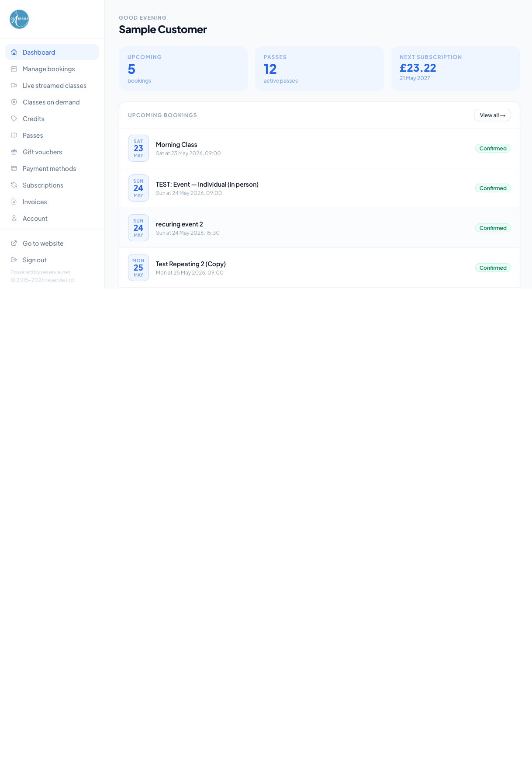Open the Upcoming 5 bookings card
This screenshot has height=769, width=532.
[183, 69]
